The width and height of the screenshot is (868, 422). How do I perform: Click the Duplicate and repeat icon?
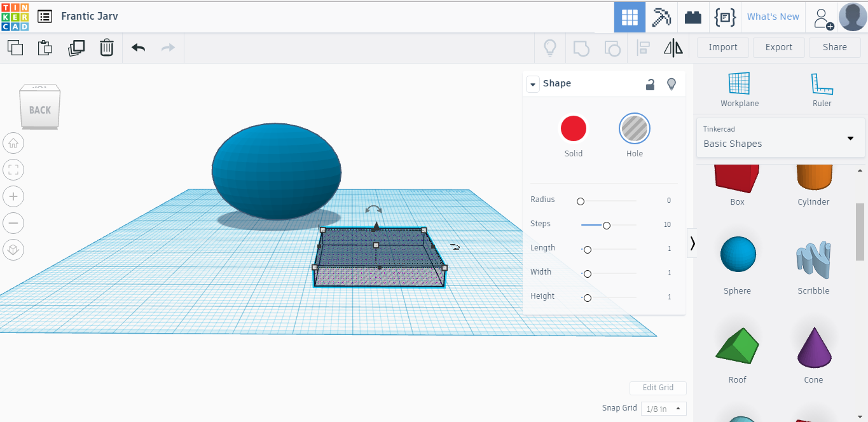coord(76,48)
